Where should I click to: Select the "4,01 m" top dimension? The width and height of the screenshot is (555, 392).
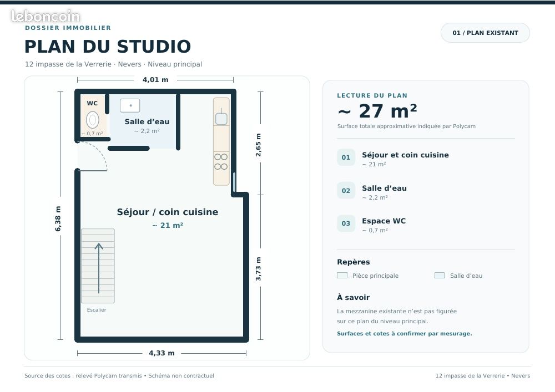coord(155,79)
